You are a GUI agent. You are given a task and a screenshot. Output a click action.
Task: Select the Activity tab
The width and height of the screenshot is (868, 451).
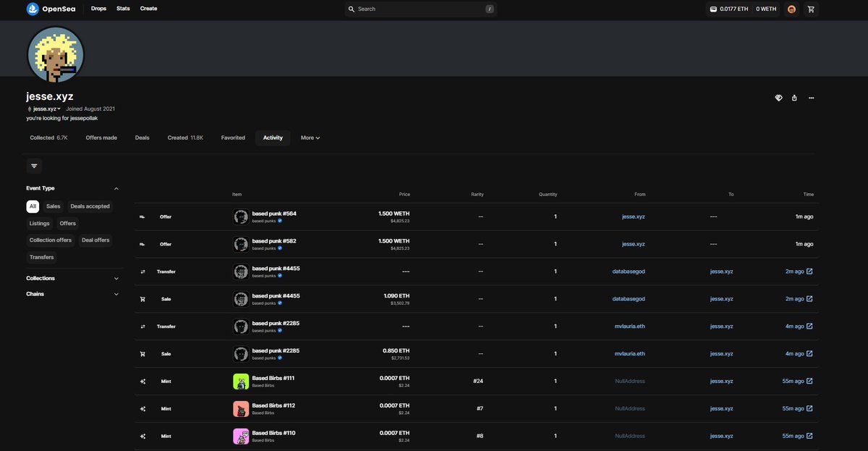(x=273, y=138)
